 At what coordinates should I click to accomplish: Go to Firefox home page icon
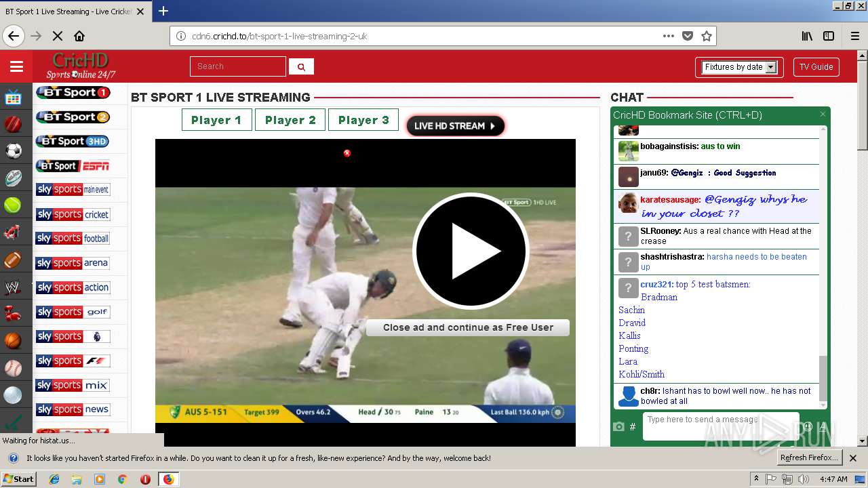tap(79, 36)
